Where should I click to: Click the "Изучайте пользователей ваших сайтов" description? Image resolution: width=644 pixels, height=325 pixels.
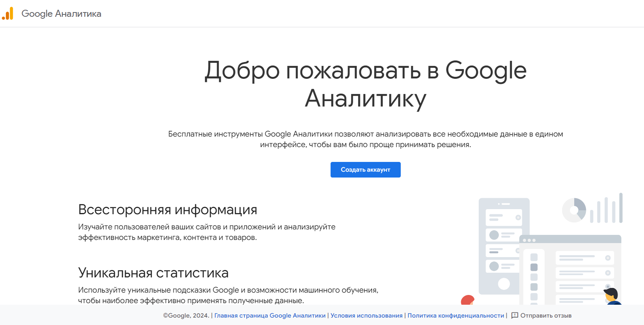207,232
